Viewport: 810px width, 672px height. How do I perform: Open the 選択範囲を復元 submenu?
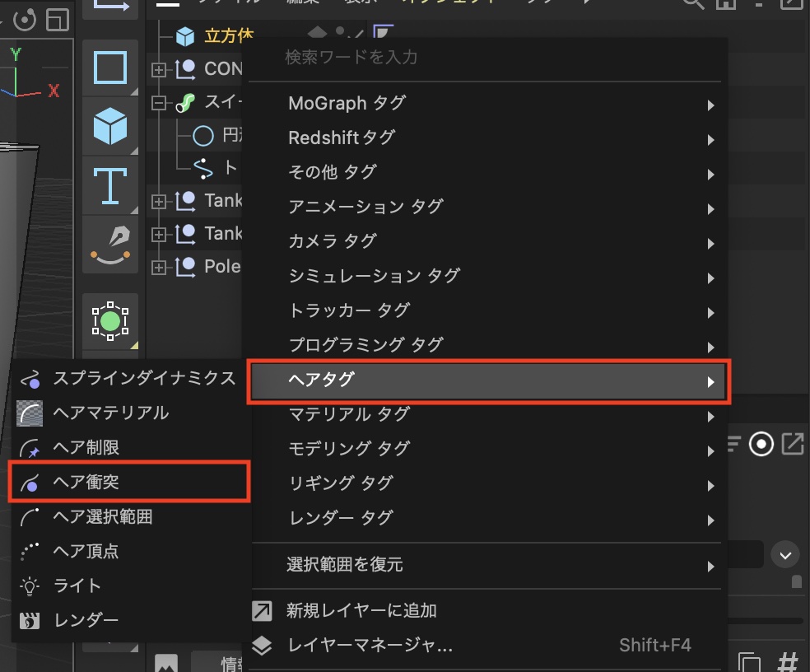(489, 565)
